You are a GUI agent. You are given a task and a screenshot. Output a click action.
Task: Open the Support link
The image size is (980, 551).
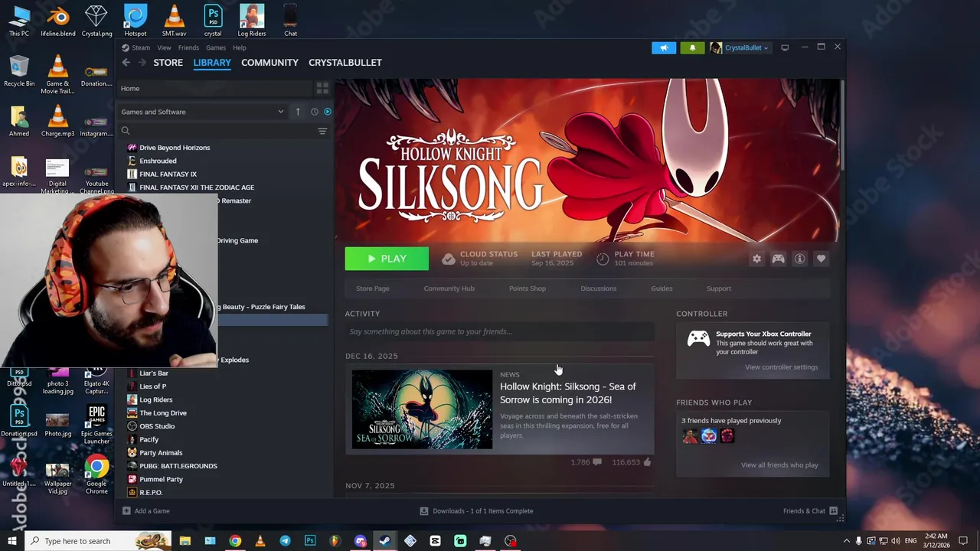pos(718,289)
